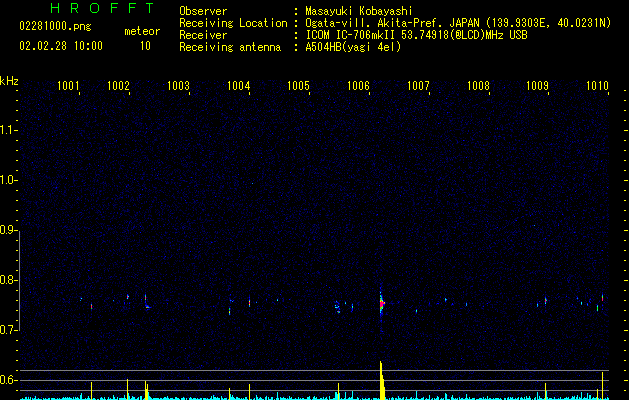Click time axis label 1001
The height and width of the screenshot is (400, 629).
coord(68,86)
